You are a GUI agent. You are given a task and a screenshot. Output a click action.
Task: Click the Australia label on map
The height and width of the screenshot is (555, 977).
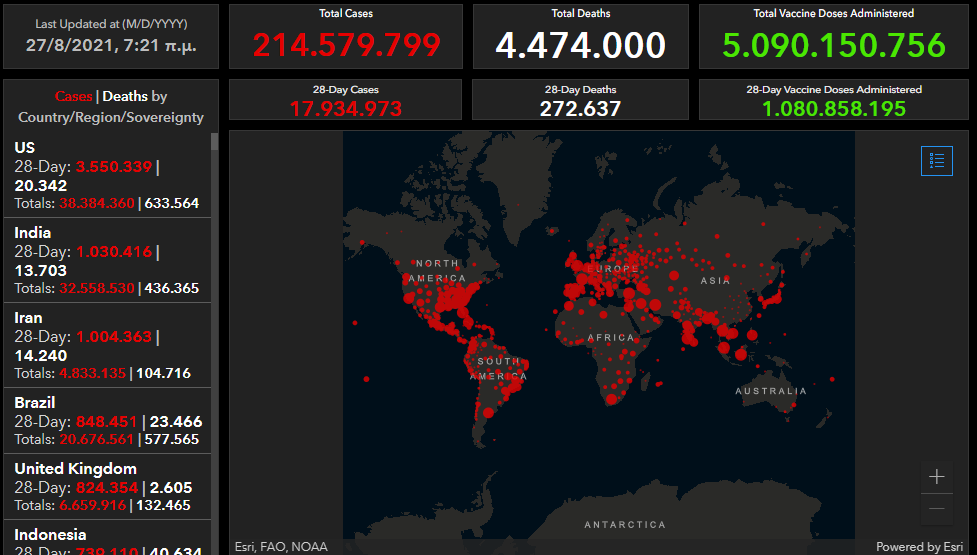coord(770,391)
